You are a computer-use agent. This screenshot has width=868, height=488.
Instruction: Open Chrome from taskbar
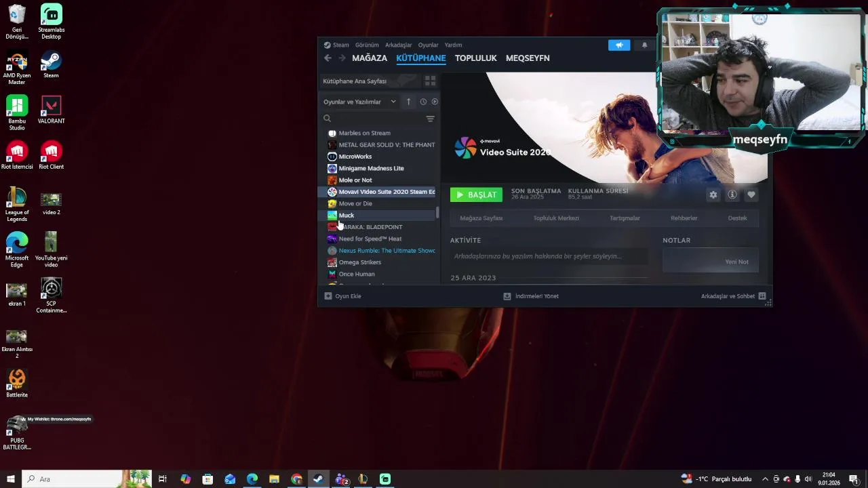tap(296, 479)
